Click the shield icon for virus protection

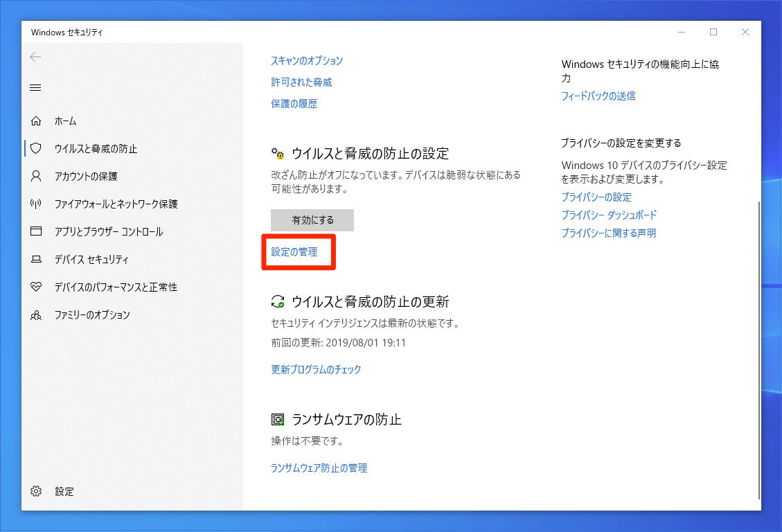(x=36, y=148)
